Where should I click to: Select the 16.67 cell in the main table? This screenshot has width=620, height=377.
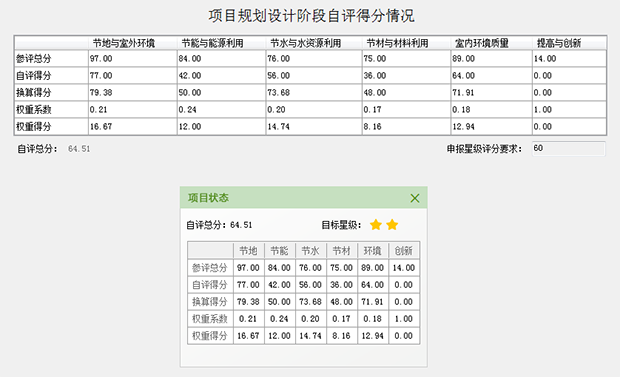point(133,127)
